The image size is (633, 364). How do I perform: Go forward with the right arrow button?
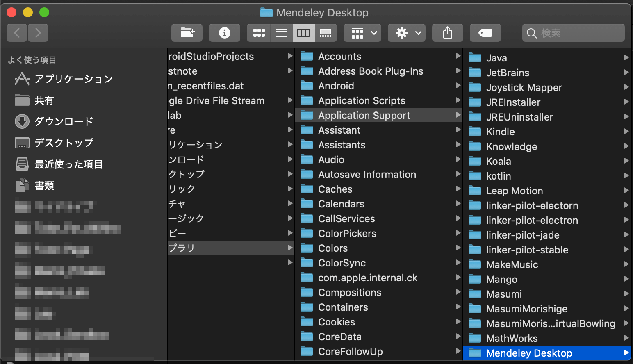[x=38, y=33]
